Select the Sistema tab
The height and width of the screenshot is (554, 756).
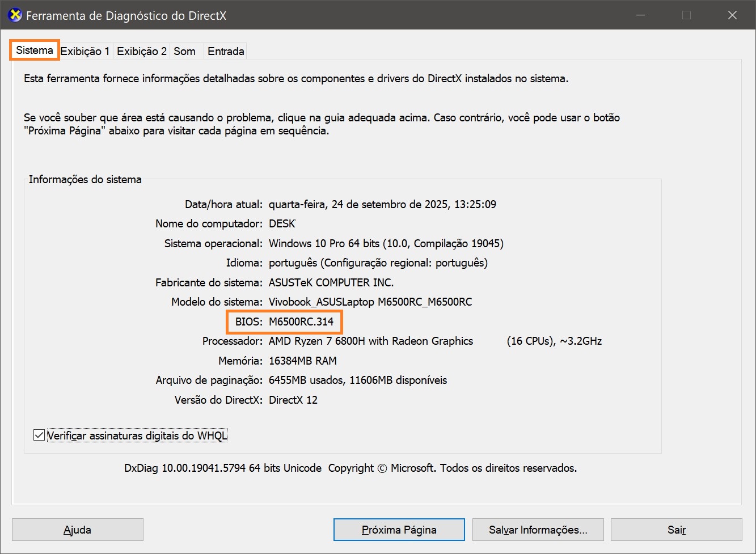tap(35, 50)
